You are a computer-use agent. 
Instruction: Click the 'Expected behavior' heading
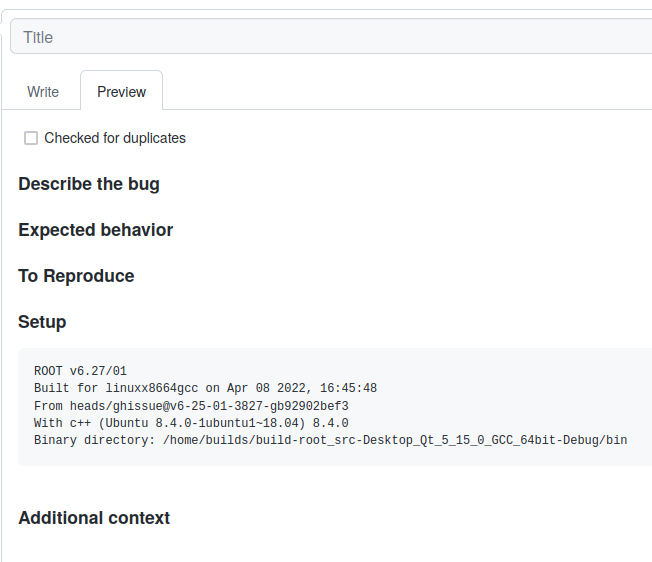click(96, 230)
